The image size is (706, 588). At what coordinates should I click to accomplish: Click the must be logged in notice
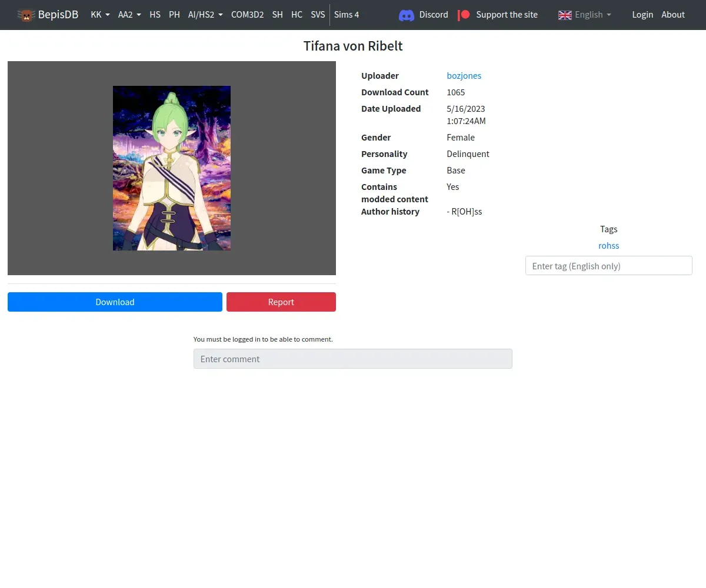tap(263, 339)
